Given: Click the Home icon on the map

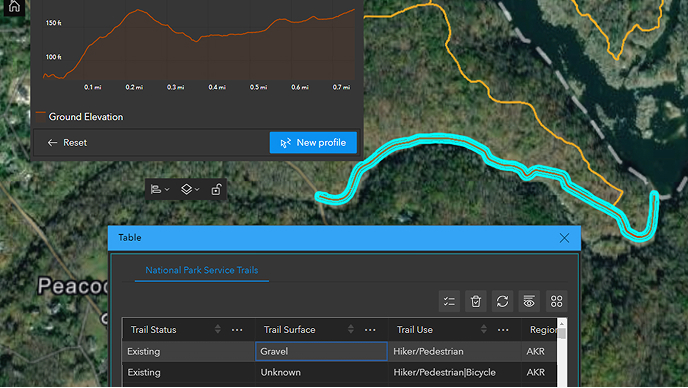Looking at the screenshot, I should 14,6.
